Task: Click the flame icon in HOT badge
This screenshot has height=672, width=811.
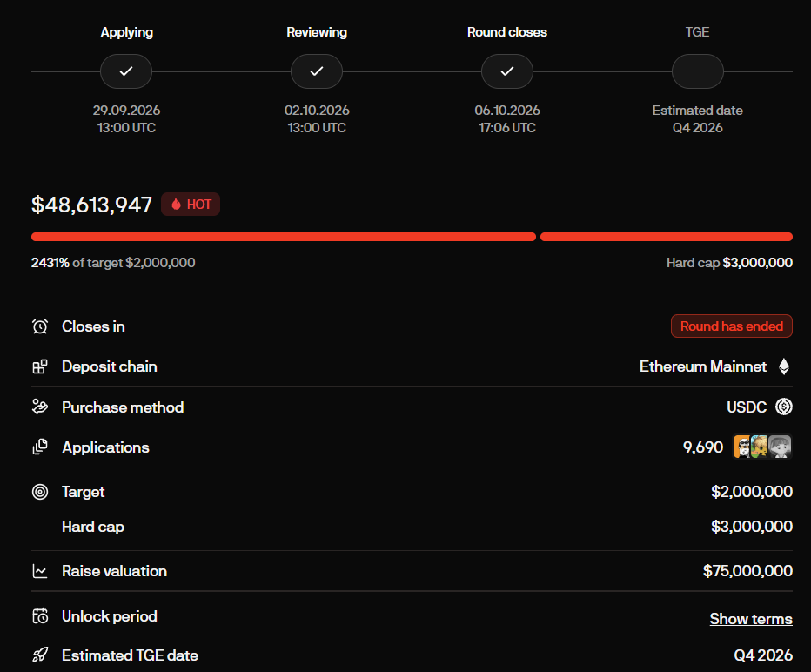Action: pyautogui.click(x=176, y=205)
